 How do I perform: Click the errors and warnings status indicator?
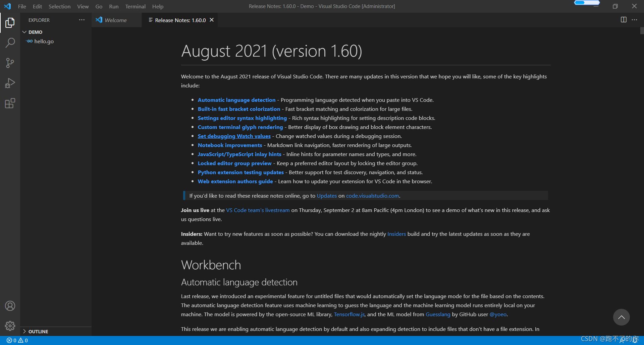tap(17, 340)
